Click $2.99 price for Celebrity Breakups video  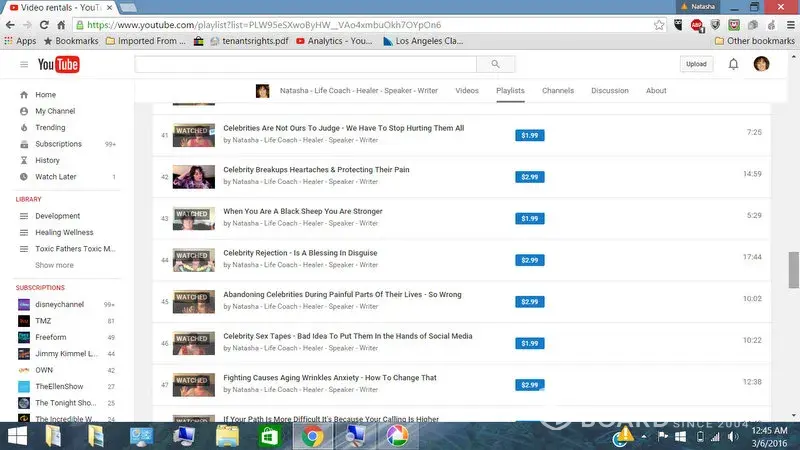[529, 176]
